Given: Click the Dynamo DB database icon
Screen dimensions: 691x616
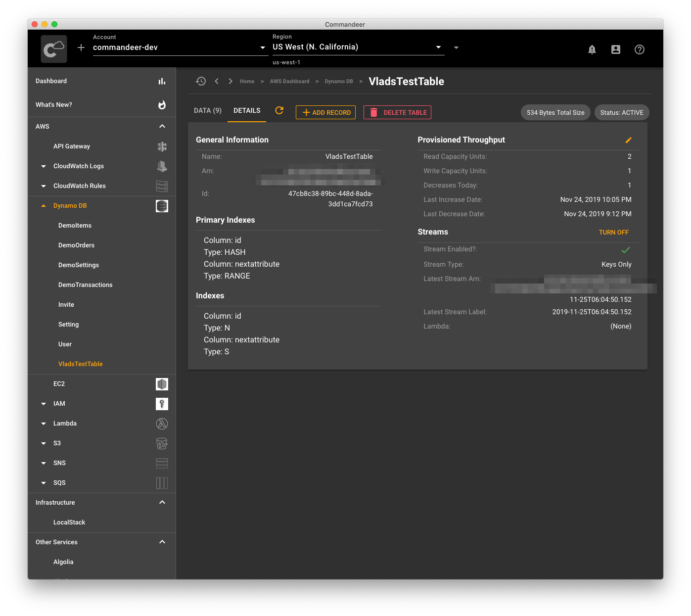Looking at the screenshot, I should click(x=162, y=206).
